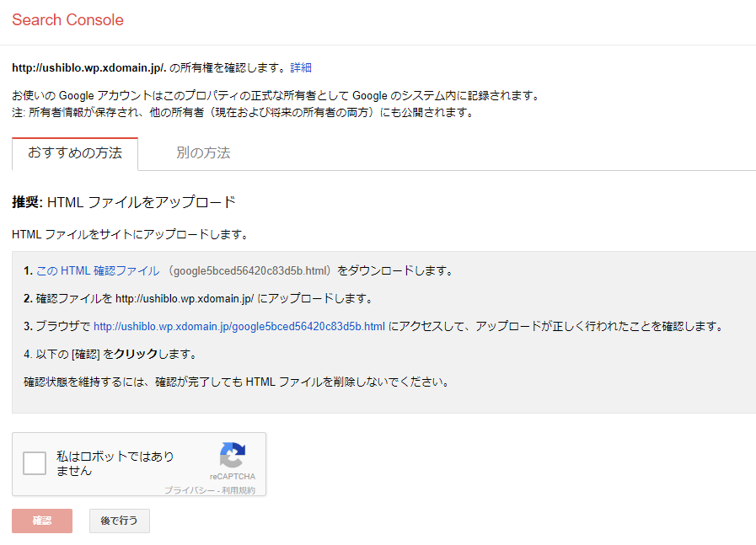Screen dimensions: 756x545
Task: Click the HTML ファイルをサイトにアップロードします text
Action: pyautogui.click(x=130, y=235)
